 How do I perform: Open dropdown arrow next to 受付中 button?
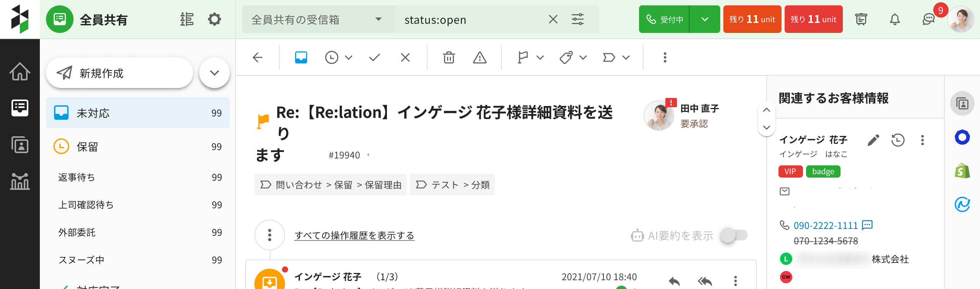pos(705,19)
